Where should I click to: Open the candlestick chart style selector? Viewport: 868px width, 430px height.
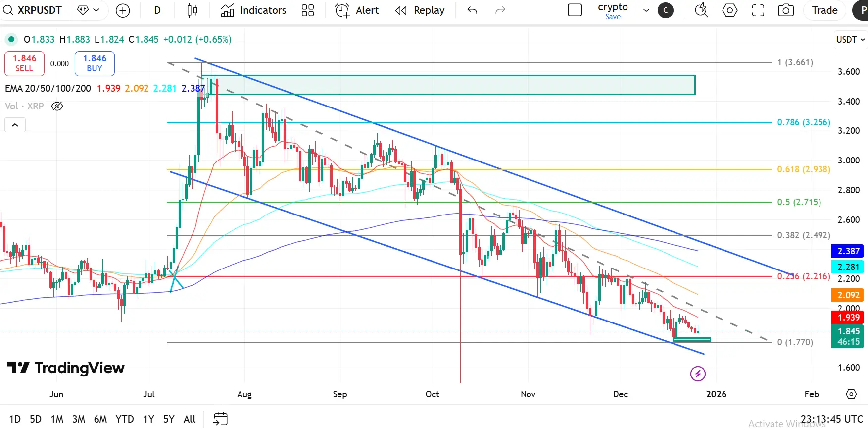pos(192,10)
